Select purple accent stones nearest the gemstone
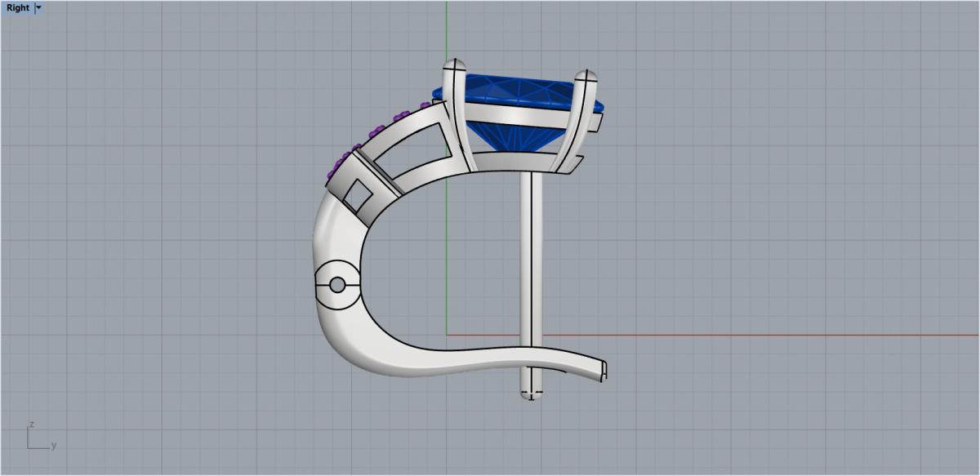Viewport: 980px width, 476px height. pos(425,105)
